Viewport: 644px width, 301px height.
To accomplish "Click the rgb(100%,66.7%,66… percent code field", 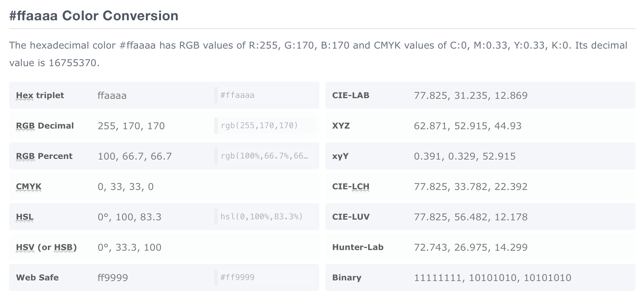I will click(265, 156).
